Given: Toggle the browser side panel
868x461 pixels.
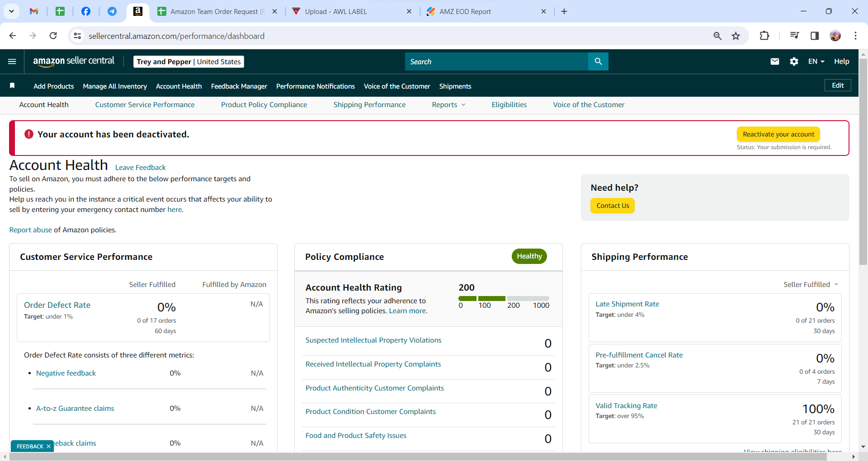Looking at the screenshot, I should coord(815,36).
